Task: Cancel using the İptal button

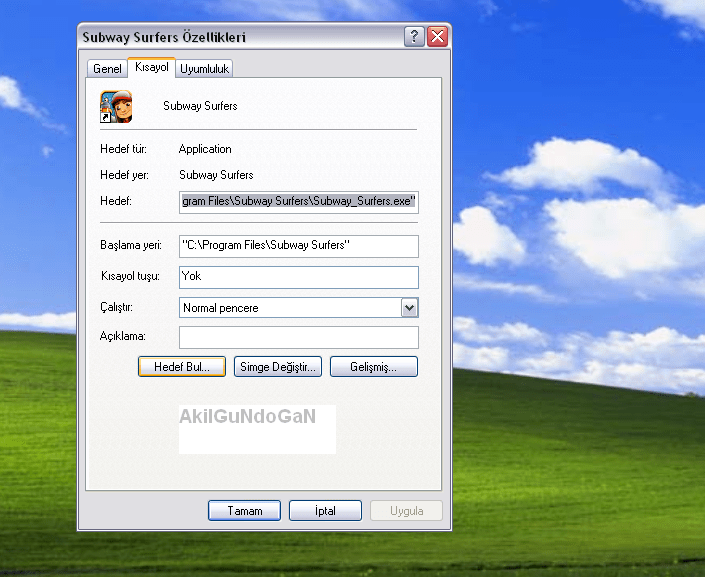Action: coord(325,511)
